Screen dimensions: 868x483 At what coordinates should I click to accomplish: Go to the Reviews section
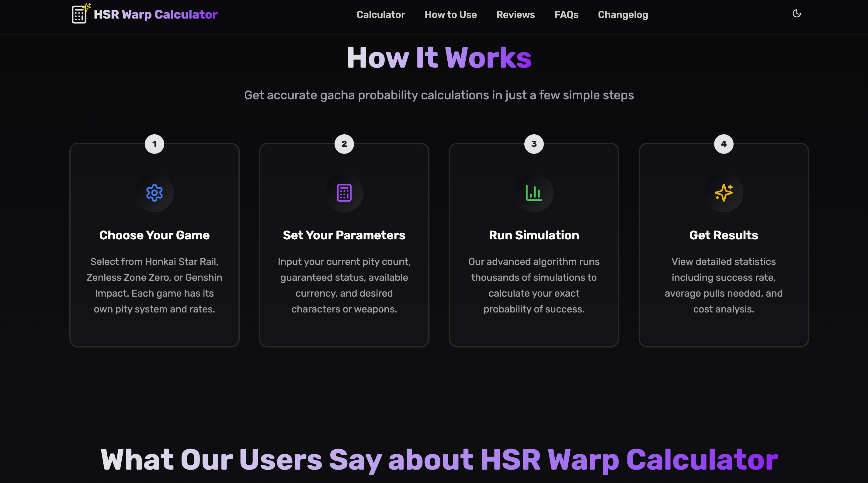(x=516, y=15)
